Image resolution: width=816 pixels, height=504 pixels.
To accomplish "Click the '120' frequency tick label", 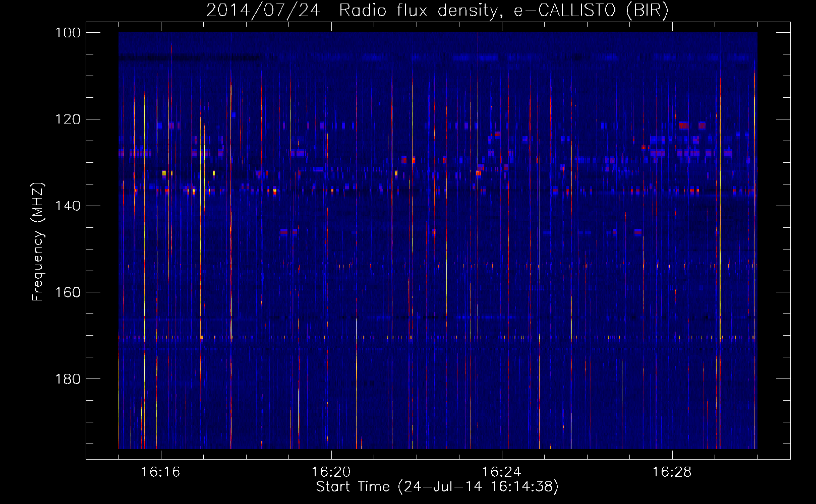I will click(68, 119).
